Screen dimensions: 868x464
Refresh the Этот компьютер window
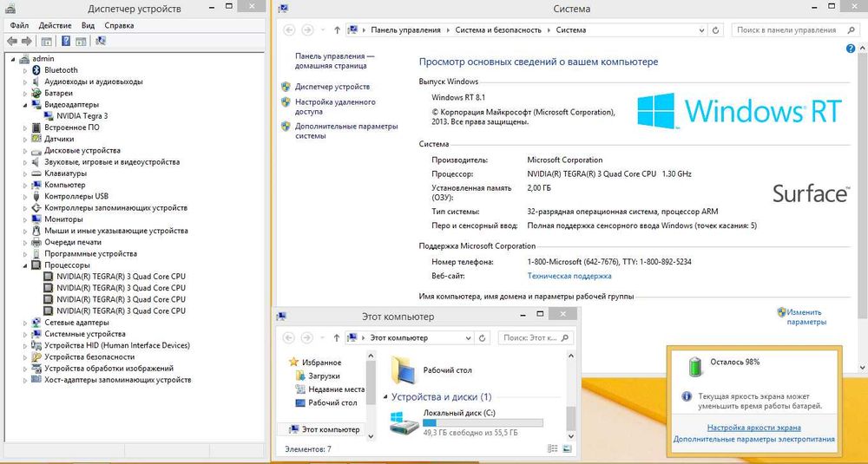482,338
